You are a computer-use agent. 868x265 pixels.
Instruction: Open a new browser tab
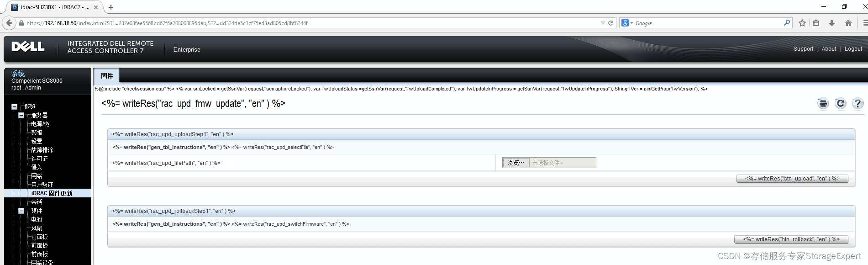111,7
